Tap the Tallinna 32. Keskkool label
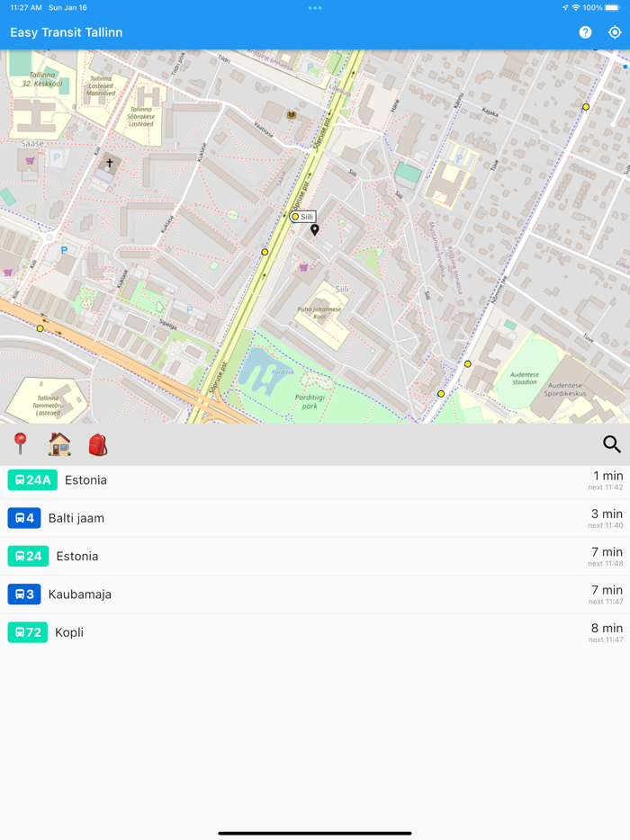This screenshot has height=840, width=630. pyautogui.click(x=42, y=79)
